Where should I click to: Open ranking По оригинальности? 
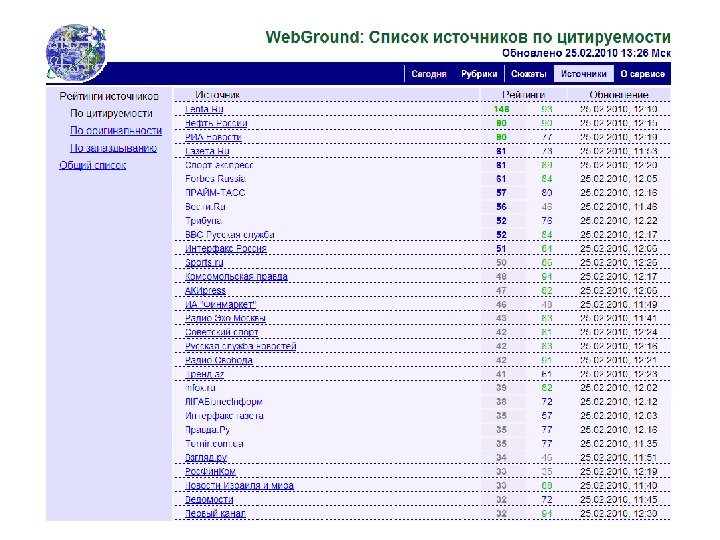pyautogui.click(x=116, y=130)
